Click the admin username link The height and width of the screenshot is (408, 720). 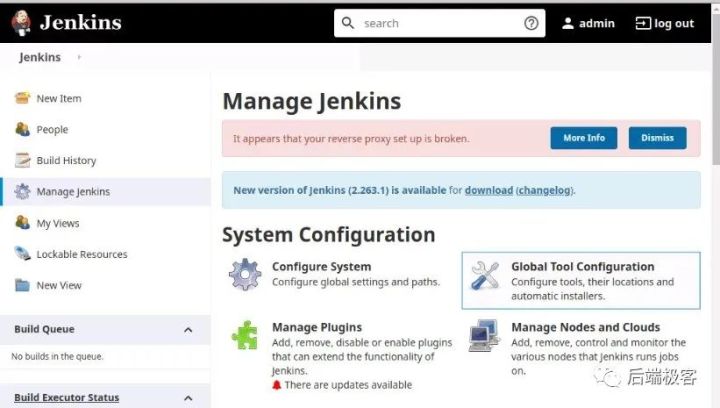point(596,23)
